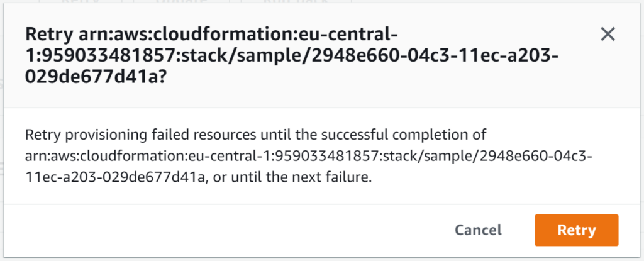Click the empty footer area left of Cancel
The width and height of the screenshot is (644, 261).
point(226,230)
